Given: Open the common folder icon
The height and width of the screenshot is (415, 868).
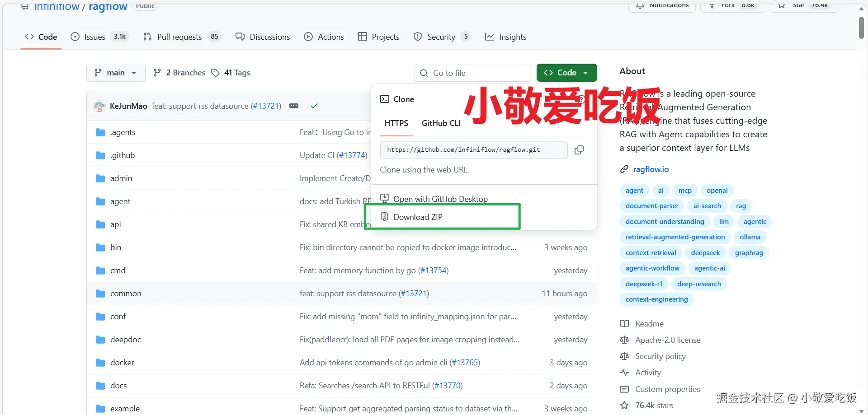Looking at the screenshot, I should pyautogui.click(x=100, y=294).
